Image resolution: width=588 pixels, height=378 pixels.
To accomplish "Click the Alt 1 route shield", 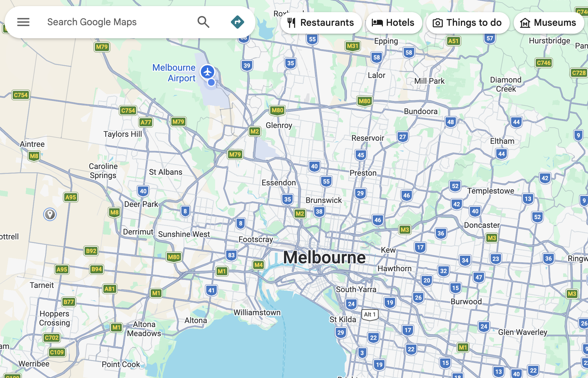I will point(370,315).
